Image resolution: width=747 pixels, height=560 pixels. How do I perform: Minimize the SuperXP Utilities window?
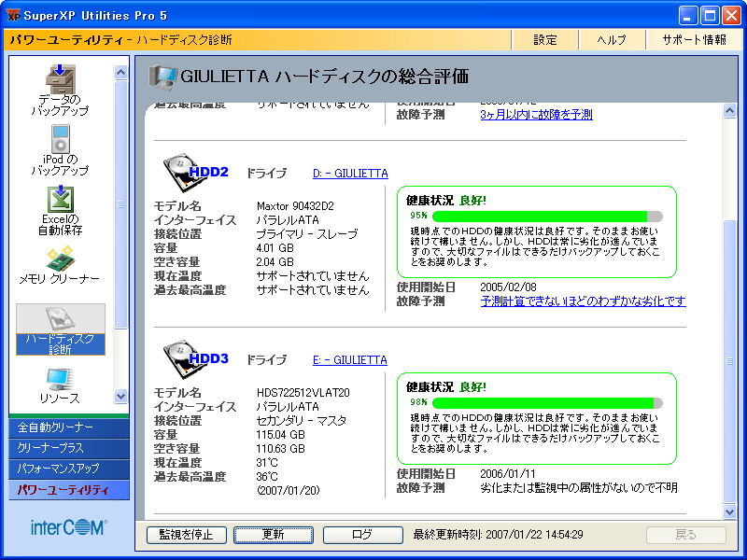[x=687, y=16]
